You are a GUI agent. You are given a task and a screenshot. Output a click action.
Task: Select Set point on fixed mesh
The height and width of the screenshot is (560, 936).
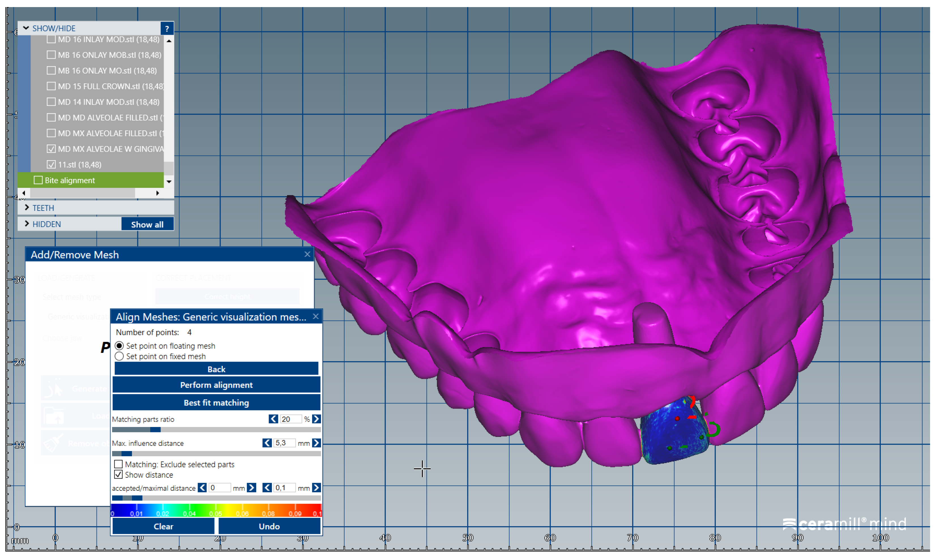[x=119, y=356]
